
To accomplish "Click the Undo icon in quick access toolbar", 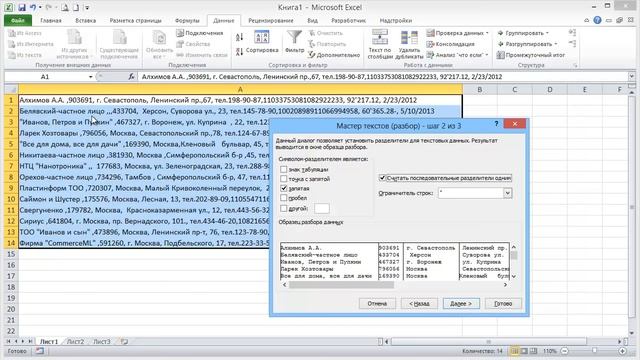I will (33, 7).
